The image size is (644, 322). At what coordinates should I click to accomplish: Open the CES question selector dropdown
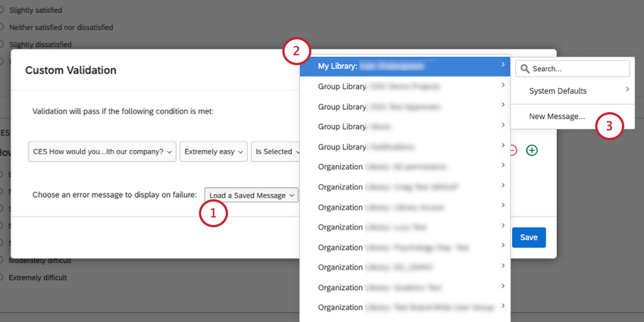[102, 152]
